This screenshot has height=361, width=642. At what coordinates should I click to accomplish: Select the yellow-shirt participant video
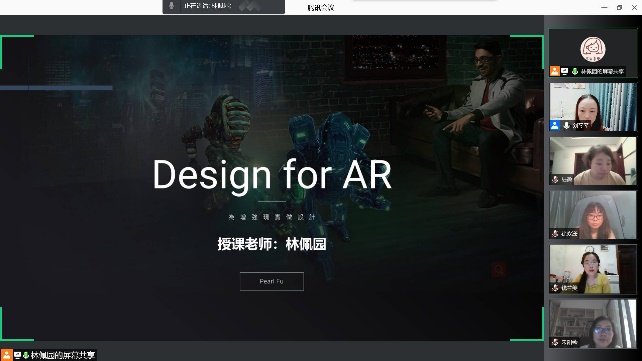tap(593, 269)
